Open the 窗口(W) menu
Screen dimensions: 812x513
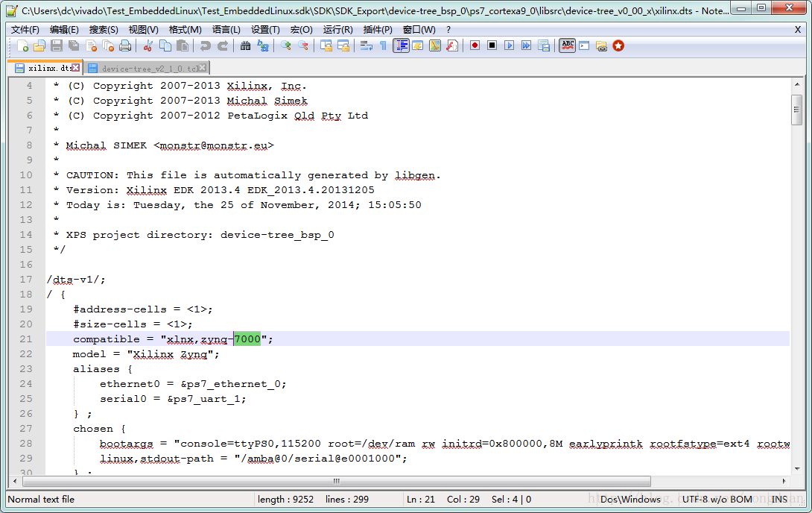(x=419, y=30)
